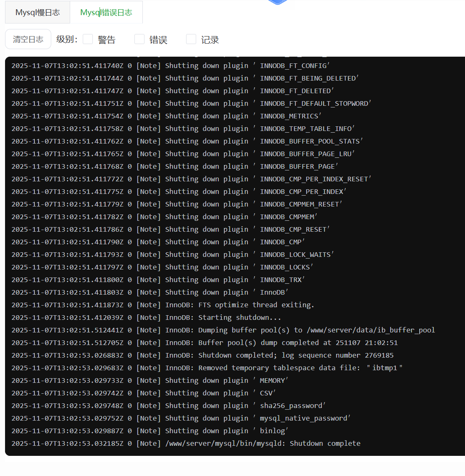Click FTS optimize thread exiting line
Viewport: 465px width, 476px height.
pyautogui.click(x=163, y=305)
